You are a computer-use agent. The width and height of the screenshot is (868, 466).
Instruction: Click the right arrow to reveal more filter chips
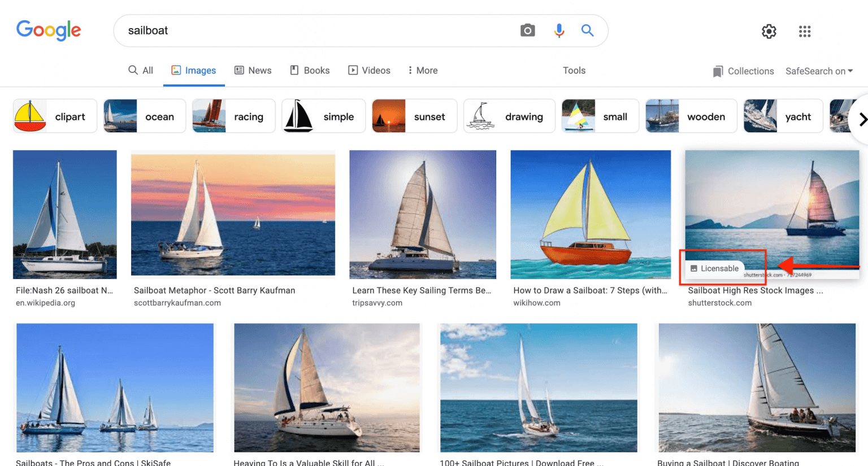(863, 119)
